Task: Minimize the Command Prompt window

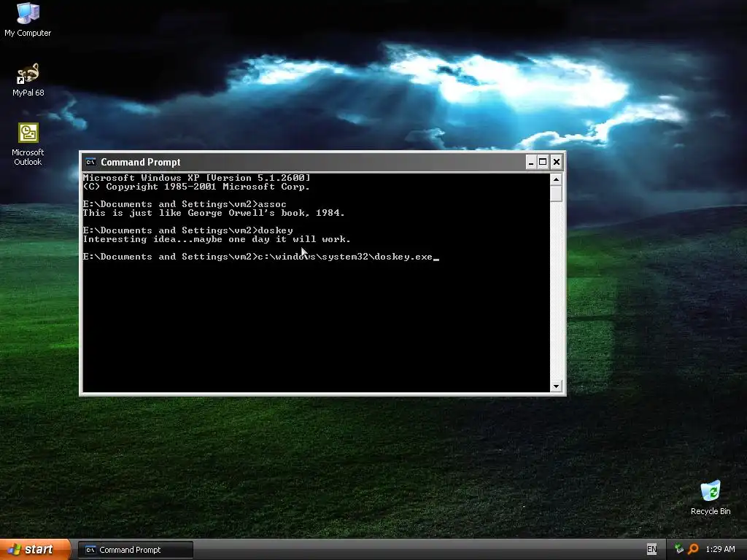Action: 531,162
